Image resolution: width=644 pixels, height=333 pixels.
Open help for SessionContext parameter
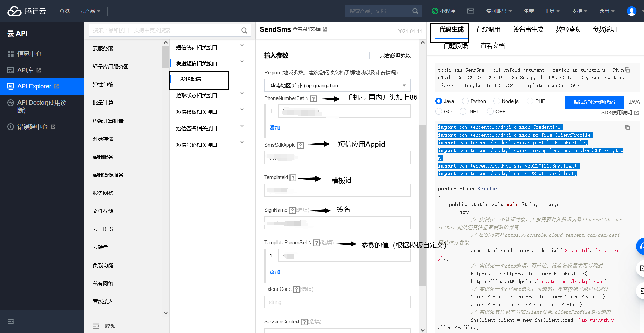[x=304, y=322]
